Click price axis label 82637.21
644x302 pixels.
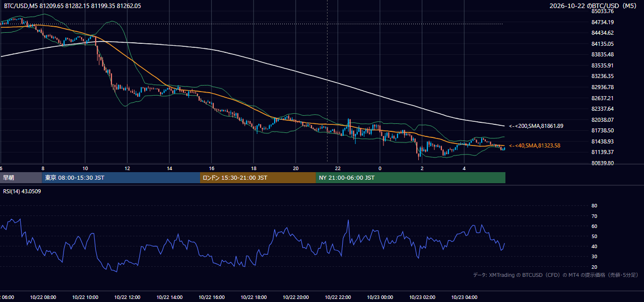pos(602,98)
